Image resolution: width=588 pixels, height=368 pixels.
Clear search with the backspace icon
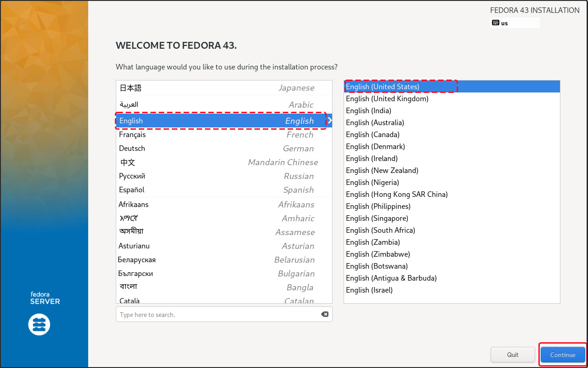(324, 314)
